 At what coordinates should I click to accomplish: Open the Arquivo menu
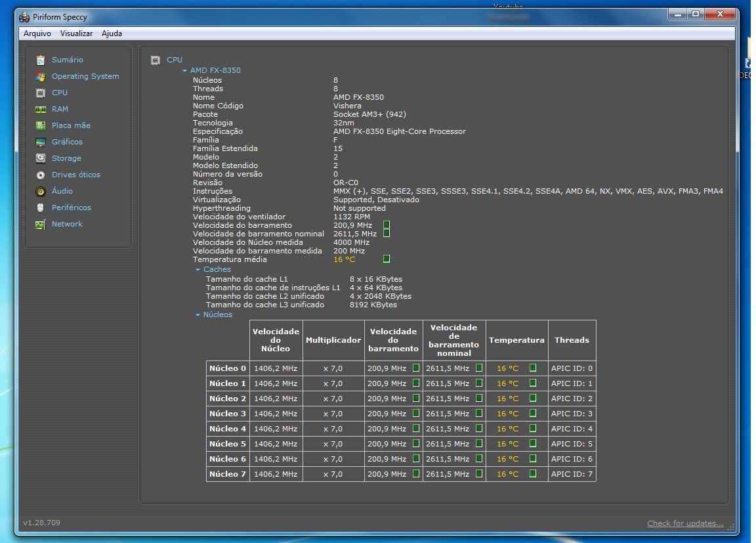37,33
